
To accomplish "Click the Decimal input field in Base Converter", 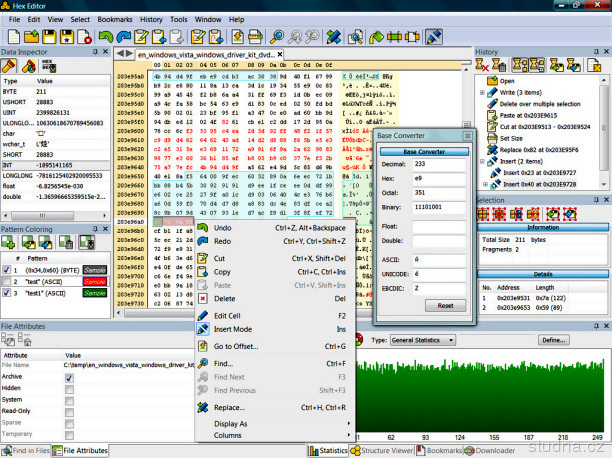I will pyautogui.click(x=438, y=165).
